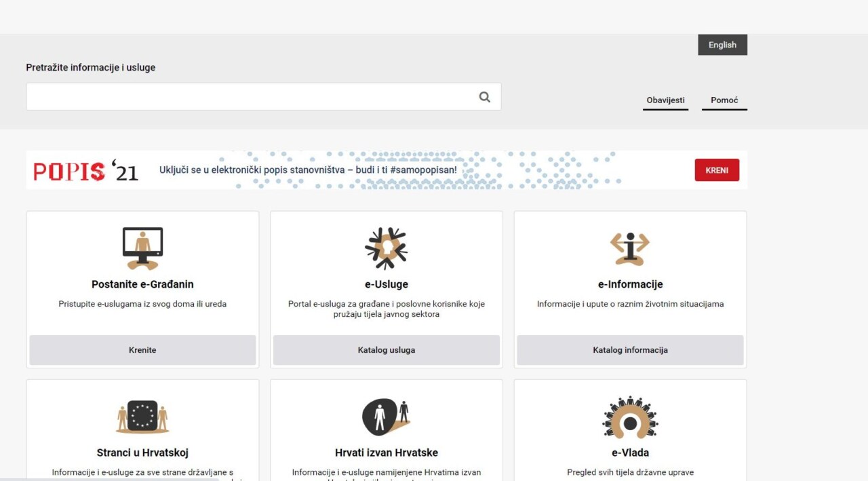
Task: Click the red KRENI button
Action: pyautogui.click(x=717, y=170)
